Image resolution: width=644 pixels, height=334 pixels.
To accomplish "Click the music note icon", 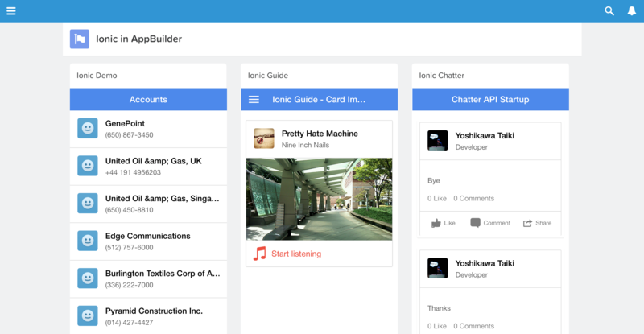I will click(259, 254).
